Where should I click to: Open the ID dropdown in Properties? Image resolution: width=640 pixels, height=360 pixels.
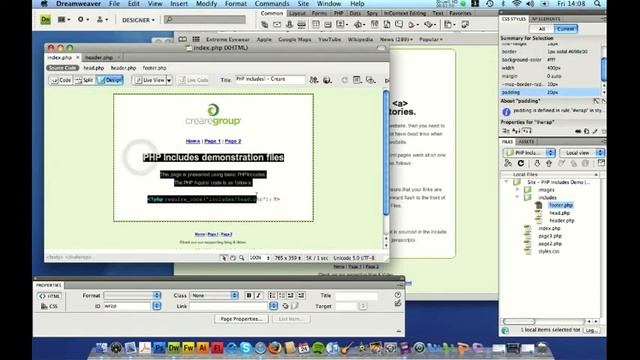click(157, 306)
